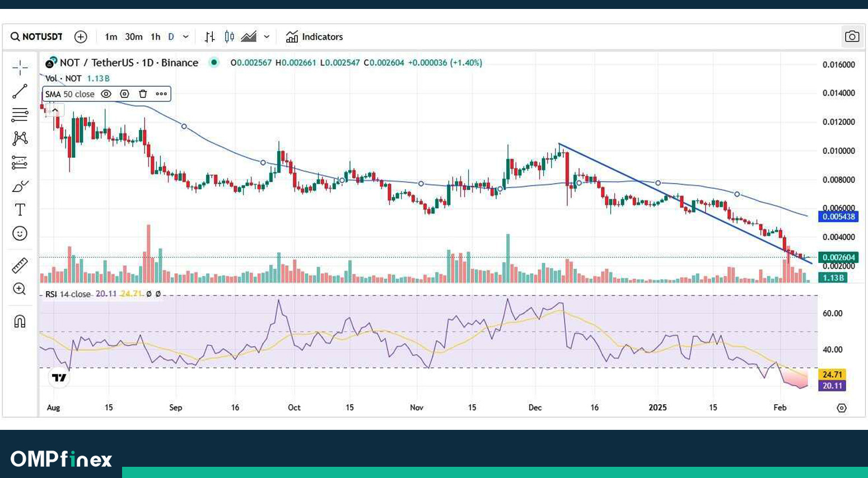Click the 24.71 RSI axis label
The image size is (868, 478).
832,374
